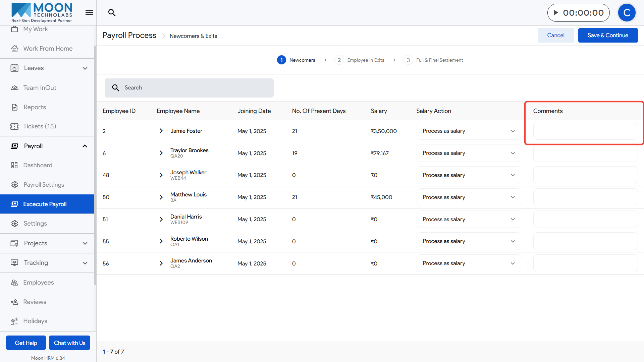Expand the Leaves sidebar section
This screenshot has width=644, height=362.
pyautogui.click(x=85, y=68)
